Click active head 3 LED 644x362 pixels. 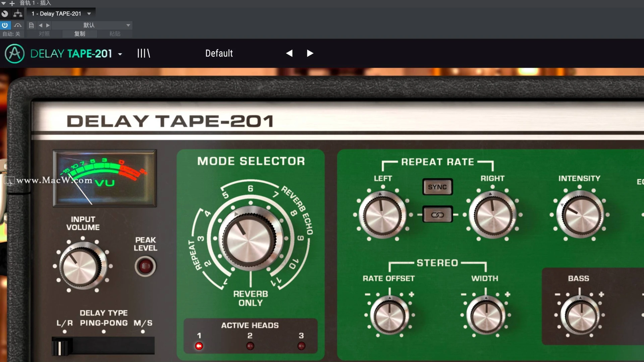[x=301, y=346]
